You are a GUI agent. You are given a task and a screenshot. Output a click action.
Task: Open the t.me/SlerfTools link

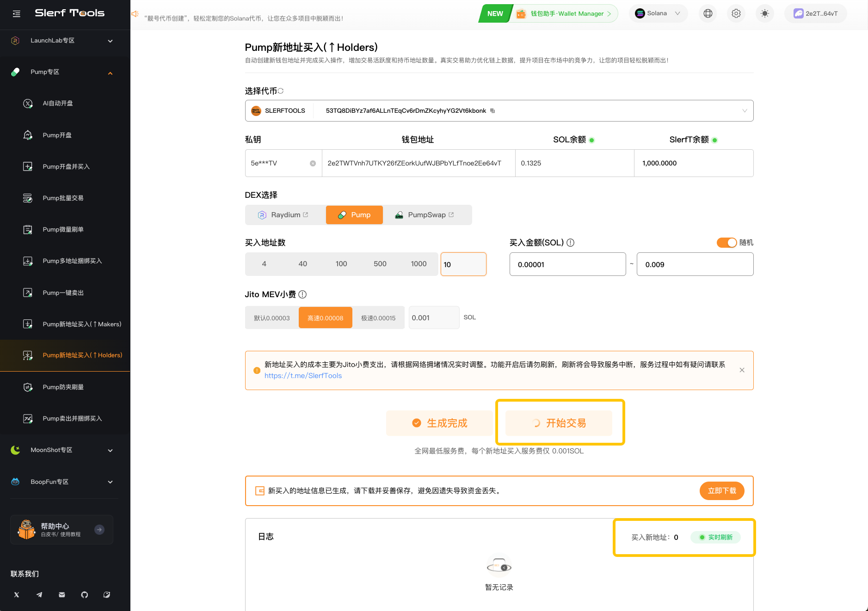pyautogui.click(x=303, y=376)
